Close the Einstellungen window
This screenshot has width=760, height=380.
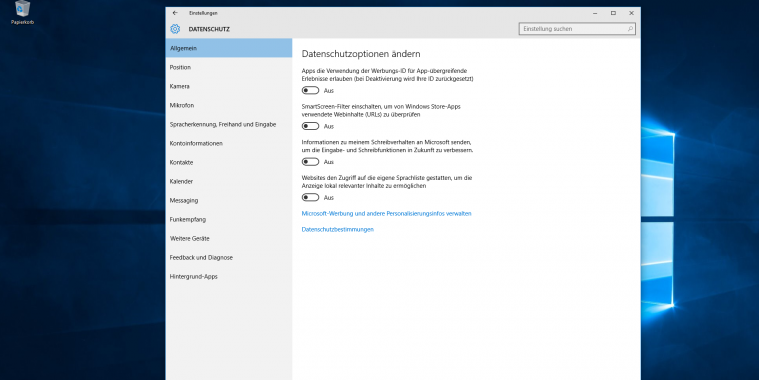click(632, 13)
